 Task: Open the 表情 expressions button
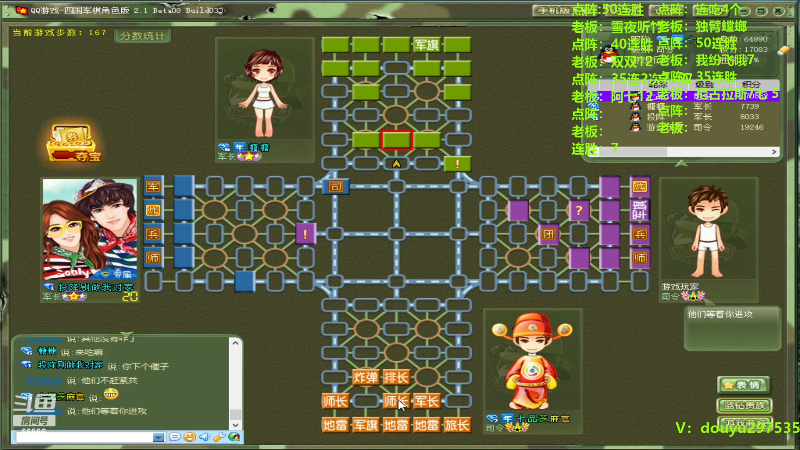[x=744, y=385]
